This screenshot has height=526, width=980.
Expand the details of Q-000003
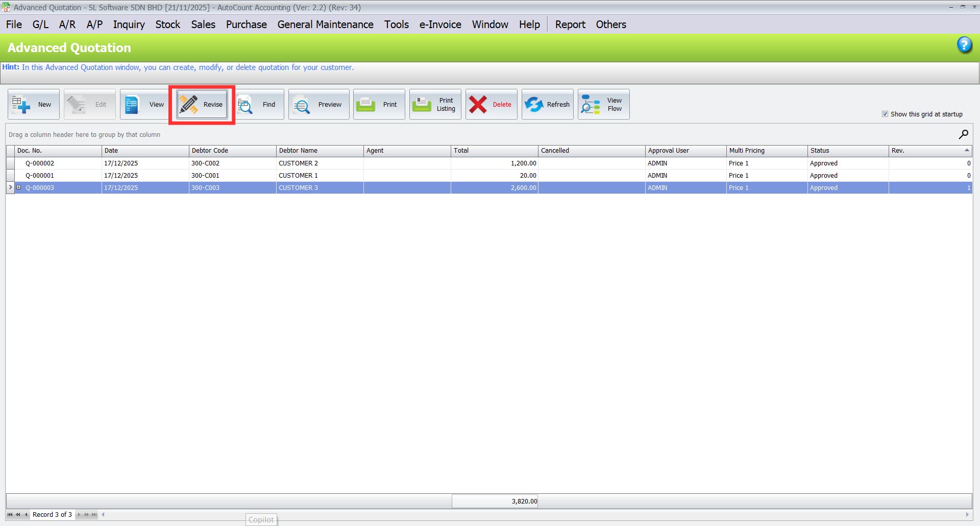point(19,187)
